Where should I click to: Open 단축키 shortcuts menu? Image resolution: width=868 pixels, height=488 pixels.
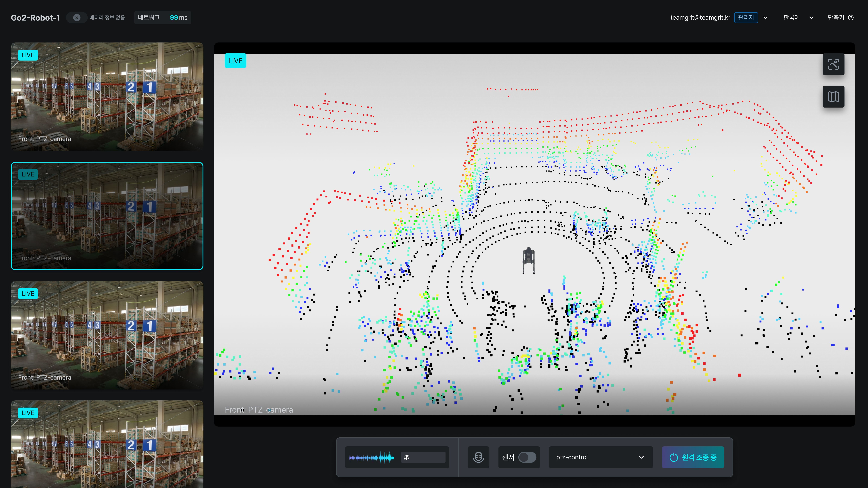(836, 17)
